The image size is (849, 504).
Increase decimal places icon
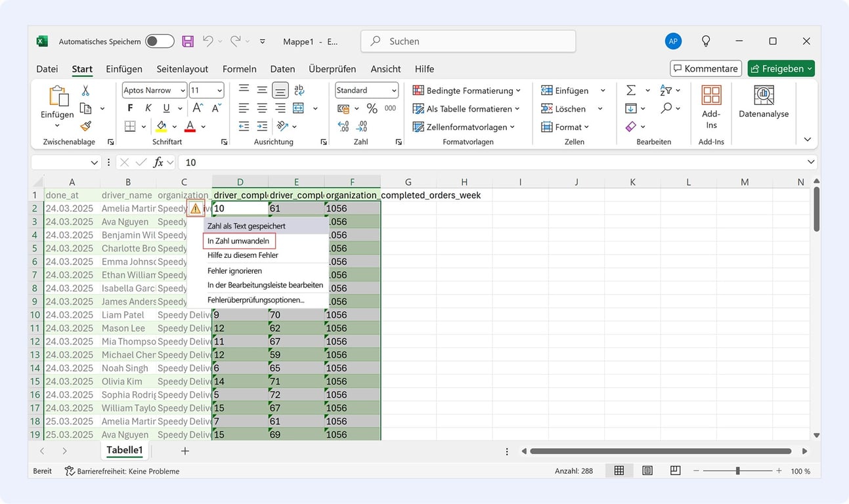click(343, 126)
